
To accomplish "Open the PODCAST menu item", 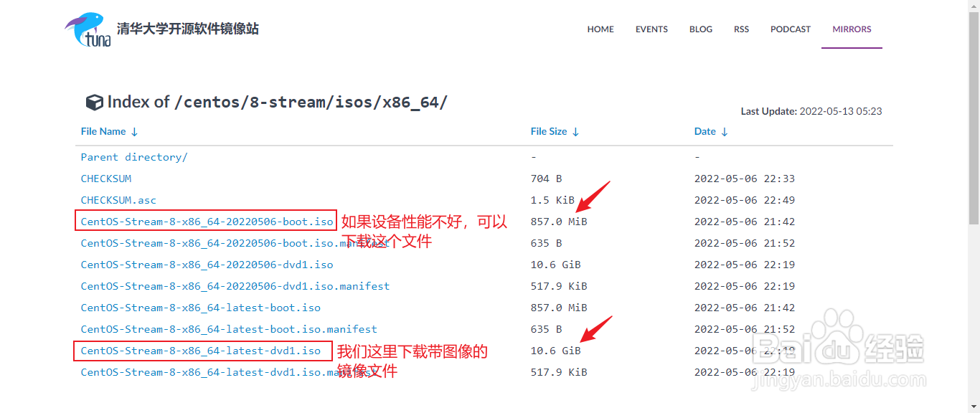I will pyautogui.click(x=791, y=29).
